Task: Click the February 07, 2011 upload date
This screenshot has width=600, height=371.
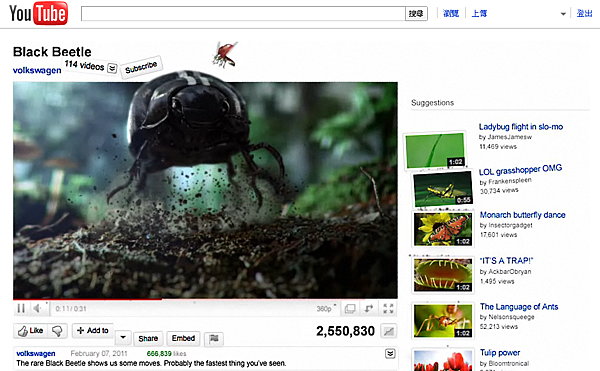Action: [99, 354]
